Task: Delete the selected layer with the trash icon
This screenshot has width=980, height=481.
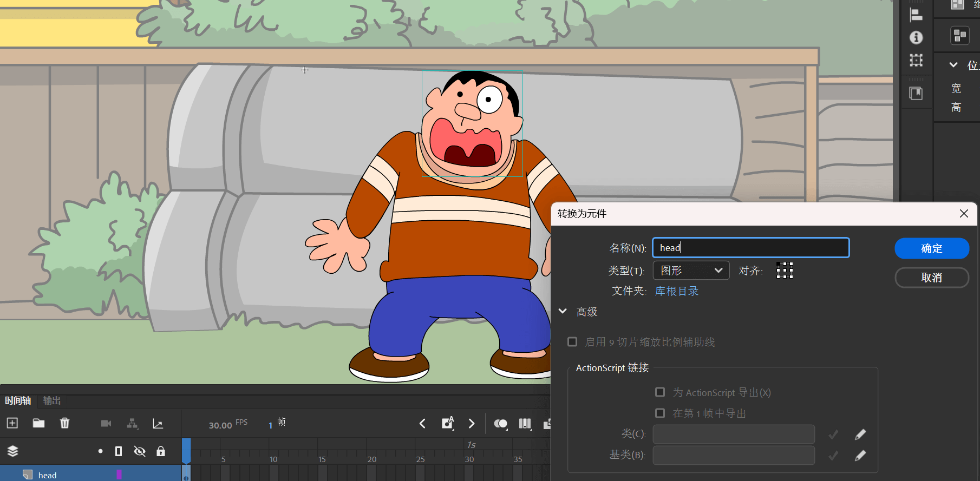Action: (x=64, y=423)
